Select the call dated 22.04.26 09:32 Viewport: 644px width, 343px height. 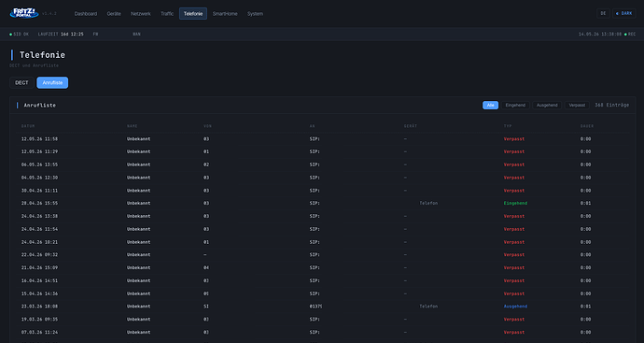coord(322,255)
